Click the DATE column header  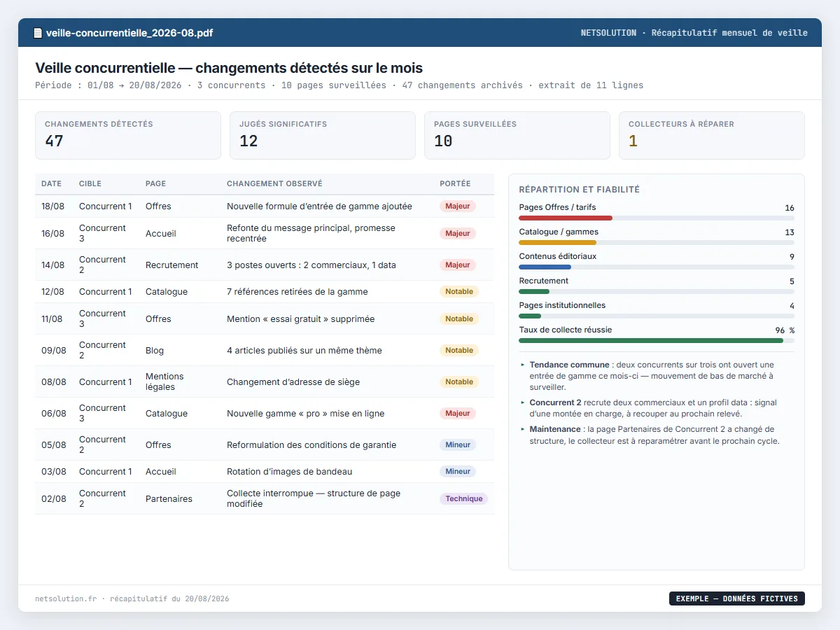[51, 183]
